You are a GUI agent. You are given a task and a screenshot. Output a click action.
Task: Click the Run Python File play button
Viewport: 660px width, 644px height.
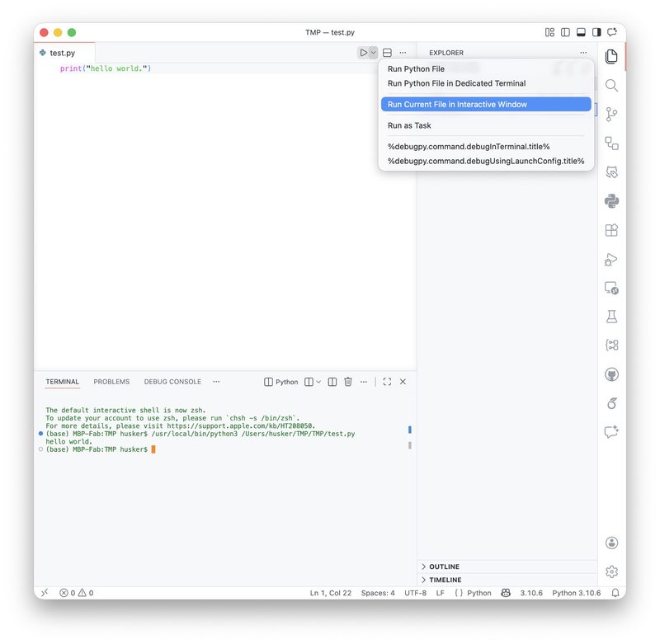[x=363, y=53]
